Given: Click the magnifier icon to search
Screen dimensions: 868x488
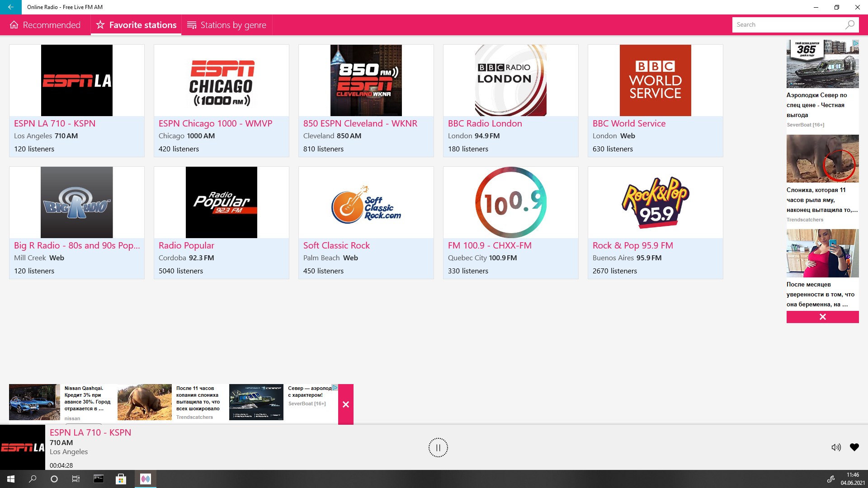Looking at the screenshot, I should (850, 25).
